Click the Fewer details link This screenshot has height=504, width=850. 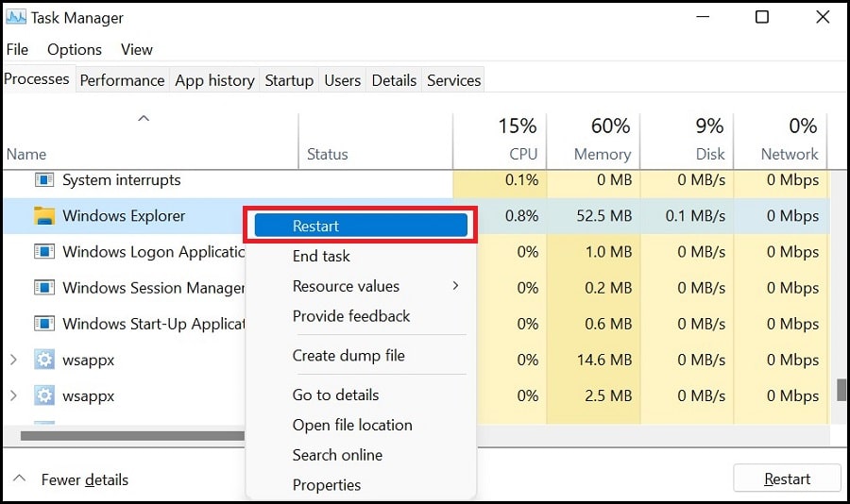(85, 479)
